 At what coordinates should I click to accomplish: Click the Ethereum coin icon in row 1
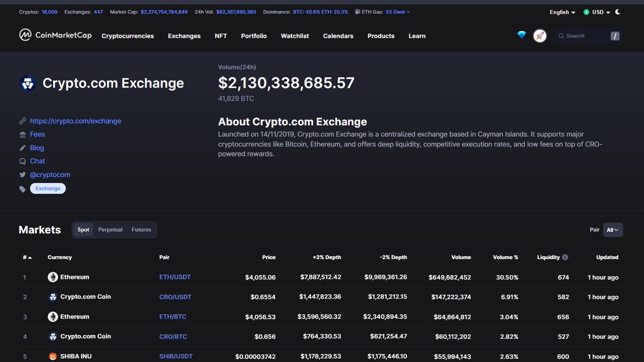53,277
